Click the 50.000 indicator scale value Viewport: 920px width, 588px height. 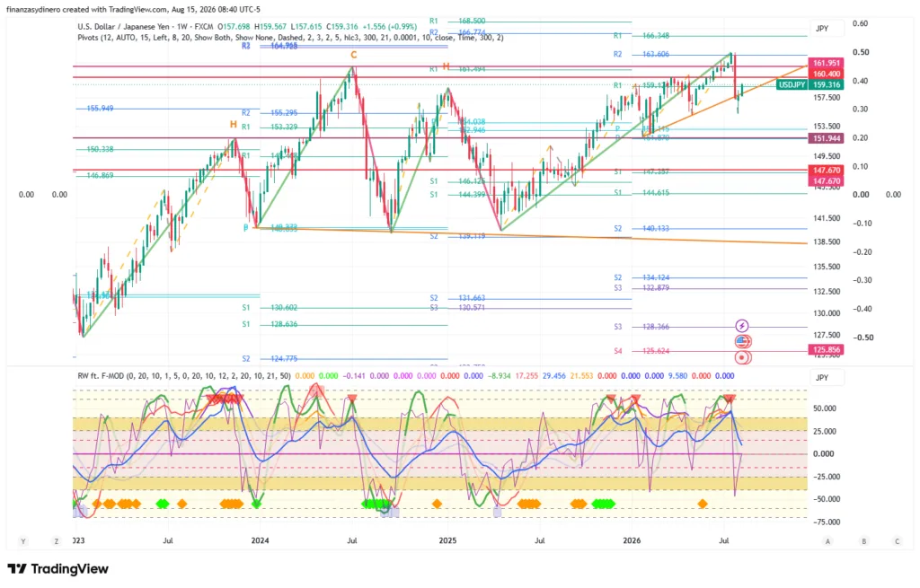(x=825, y=408)
